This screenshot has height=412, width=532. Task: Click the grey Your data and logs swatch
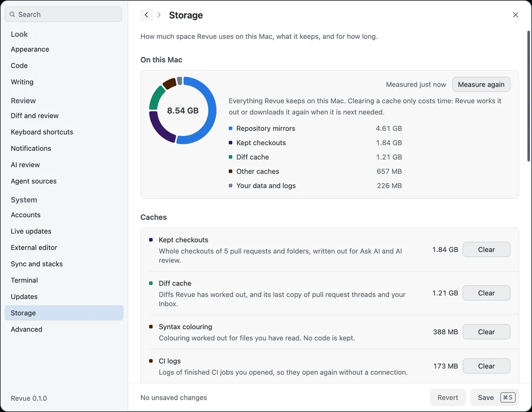click(230, 186)
